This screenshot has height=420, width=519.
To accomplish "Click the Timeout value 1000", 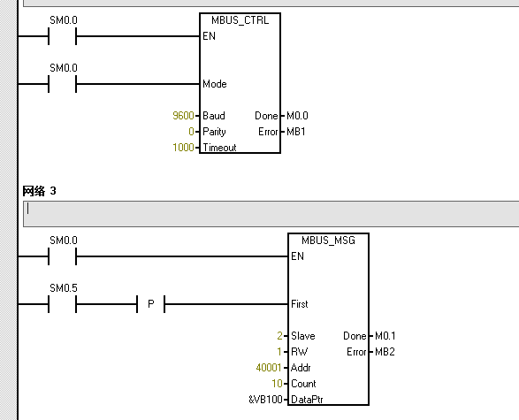I will click(183, 148).
